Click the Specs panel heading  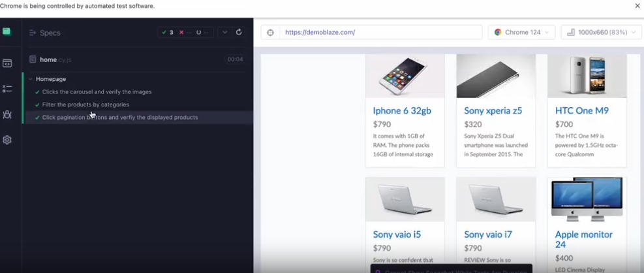point(50,33)
